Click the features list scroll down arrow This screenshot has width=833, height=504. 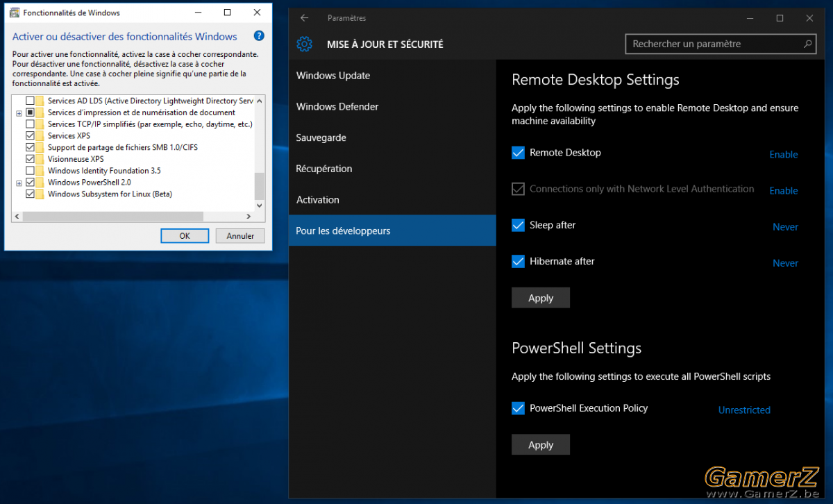tap(260, 206)
